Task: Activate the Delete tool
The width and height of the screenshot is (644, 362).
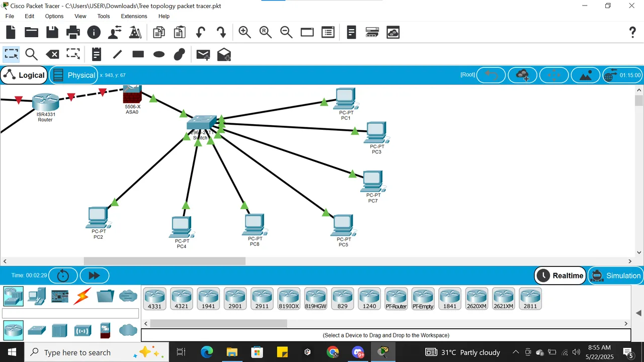Action: click(x=52, y=54)
